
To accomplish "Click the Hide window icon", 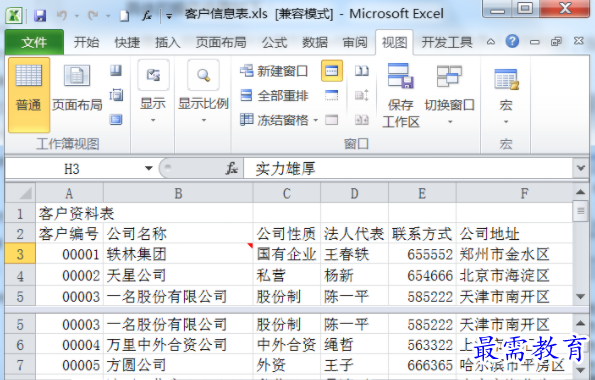I will tap(331, 95).
